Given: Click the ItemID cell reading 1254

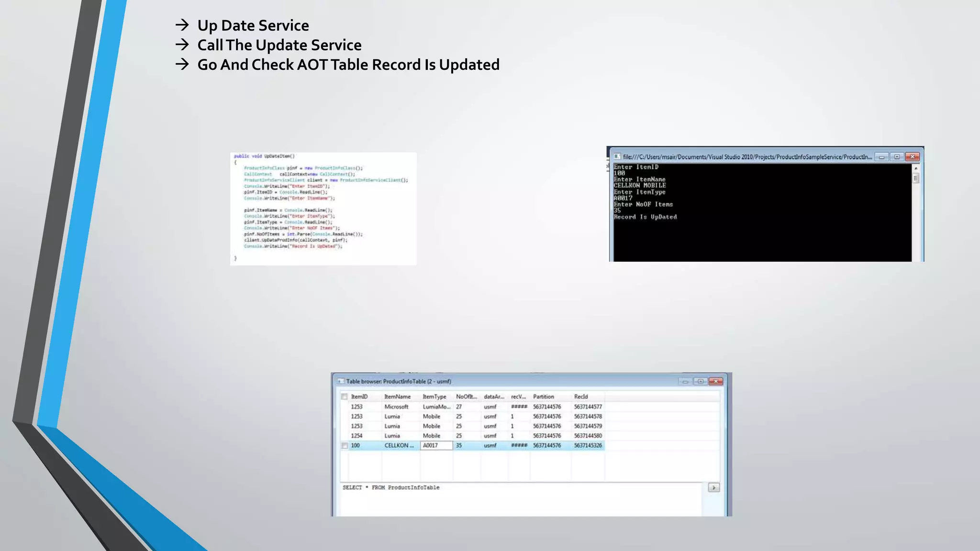Looking at the screenshot, I should [x=356, y=436].
